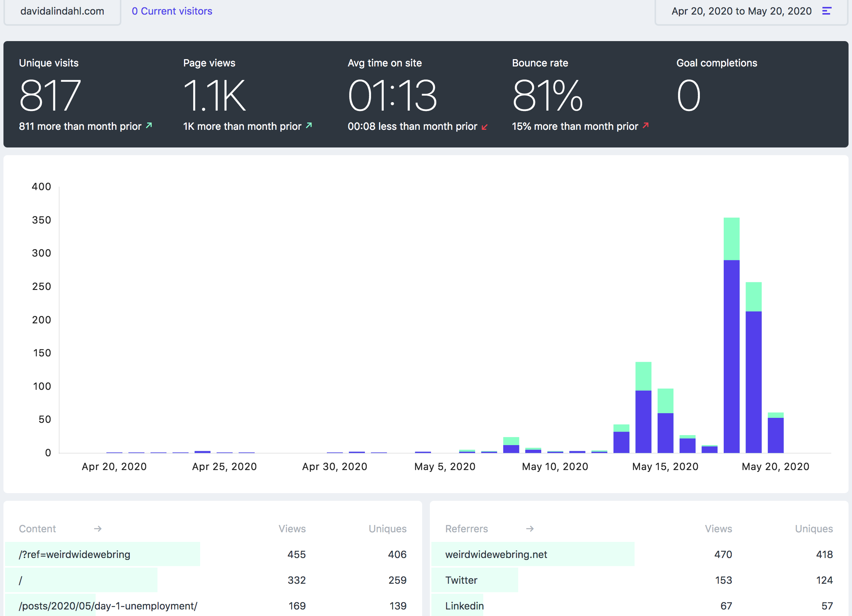Image resolution: width=852 pixels, height=616 pixels.
Task: Open the 0 Current visitors link
Action: point(172,11)
